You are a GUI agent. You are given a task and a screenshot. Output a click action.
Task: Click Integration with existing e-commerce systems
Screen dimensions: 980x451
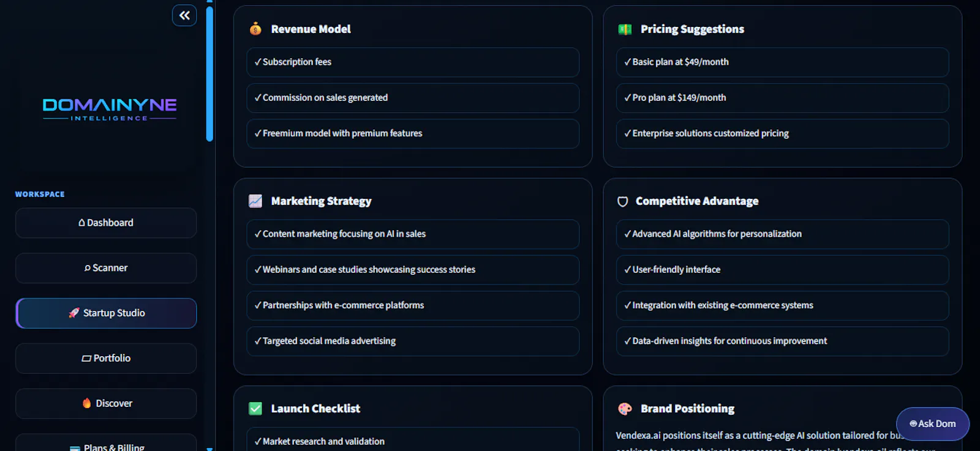pos(782,305)
